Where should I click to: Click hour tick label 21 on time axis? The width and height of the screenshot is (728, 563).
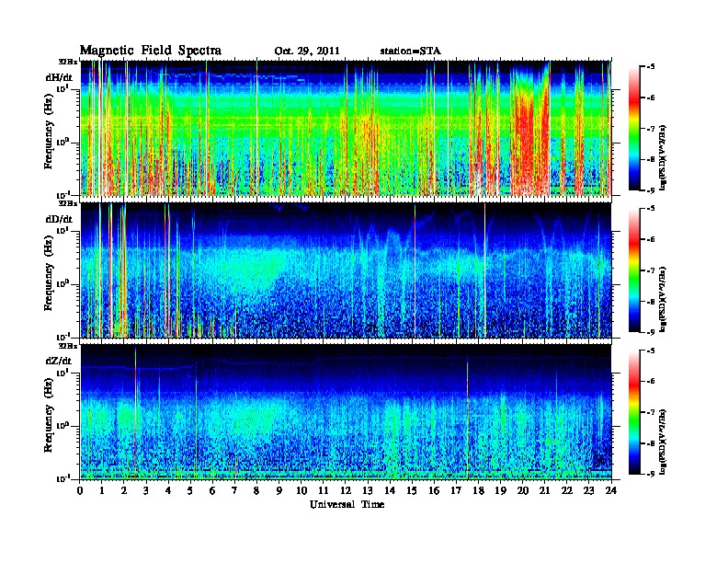pos(544,490)
